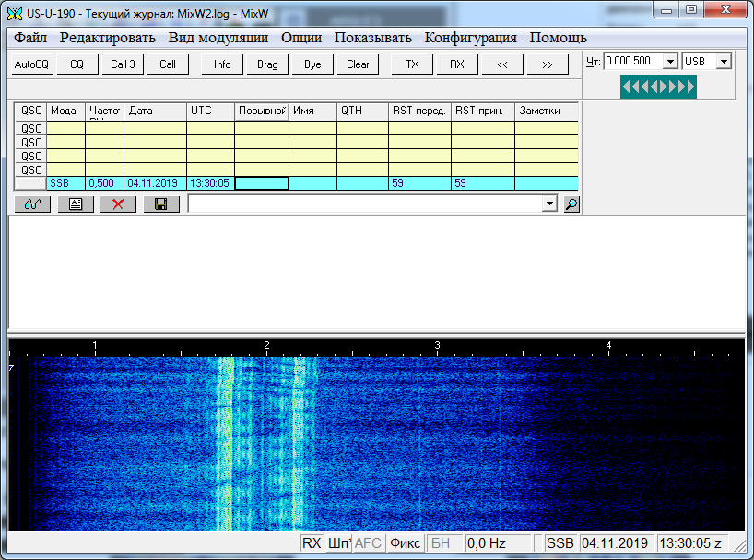Viewport: 754px width, 560px height.
Task: Toggle the Шп squelch status box
Action: click(339, 543)
